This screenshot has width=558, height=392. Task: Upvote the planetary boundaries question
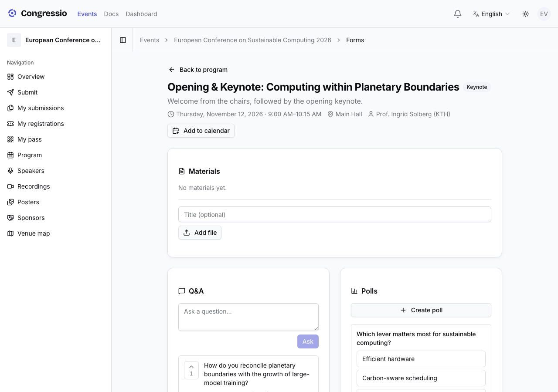click(191, 370)
